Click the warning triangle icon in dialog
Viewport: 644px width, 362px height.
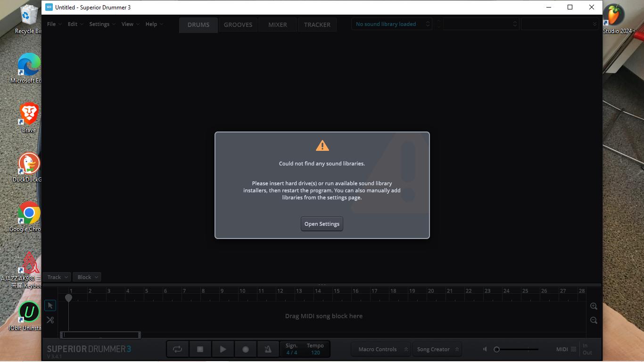(322, 146)
